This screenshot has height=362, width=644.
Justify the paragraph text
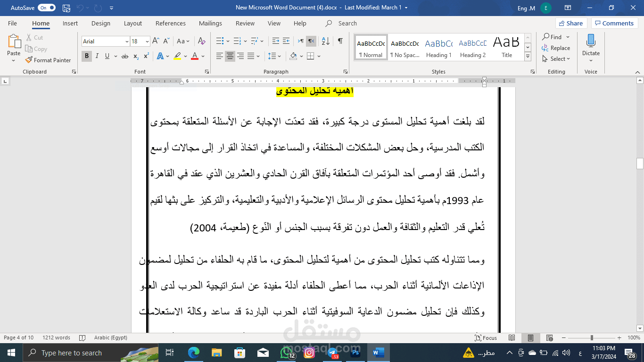click(x=251, y=56)
